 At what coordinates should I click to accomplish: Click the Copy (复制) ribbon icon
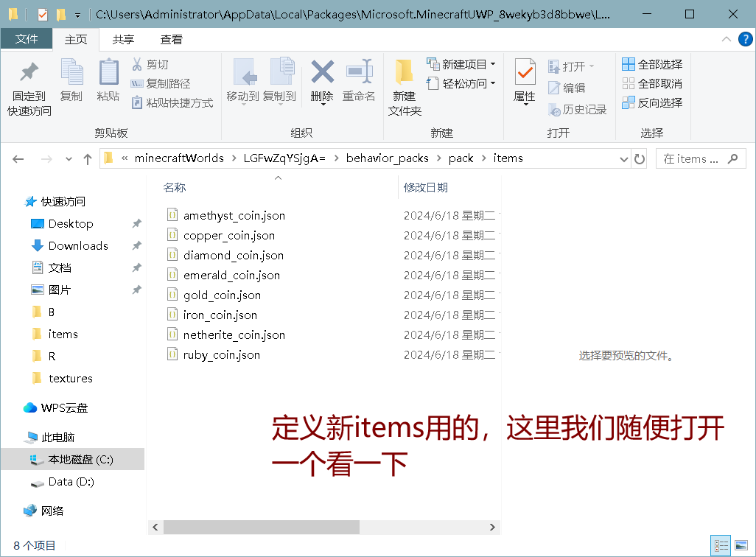point(71,72)
